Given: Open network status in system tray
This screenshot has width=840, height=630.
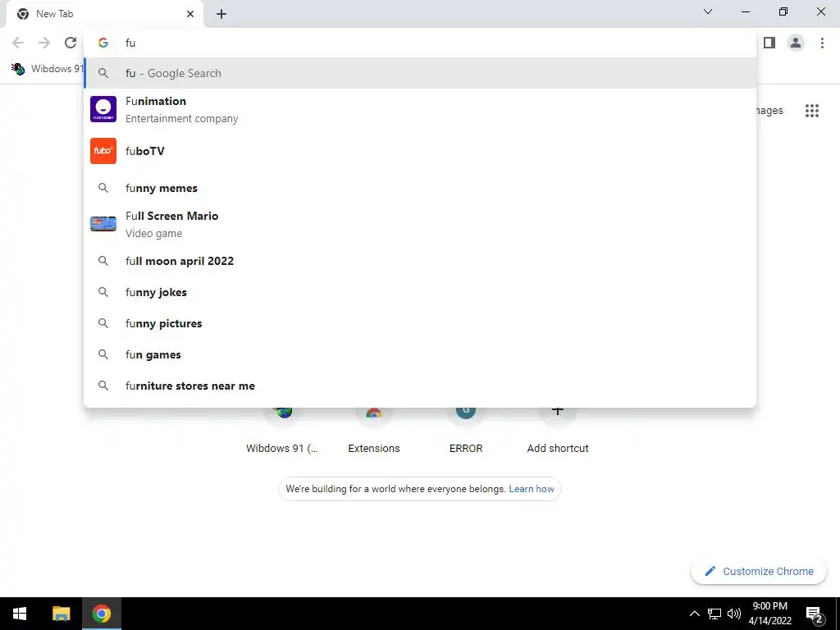Looking at the screenshot, I should click(x=714, y=614).
